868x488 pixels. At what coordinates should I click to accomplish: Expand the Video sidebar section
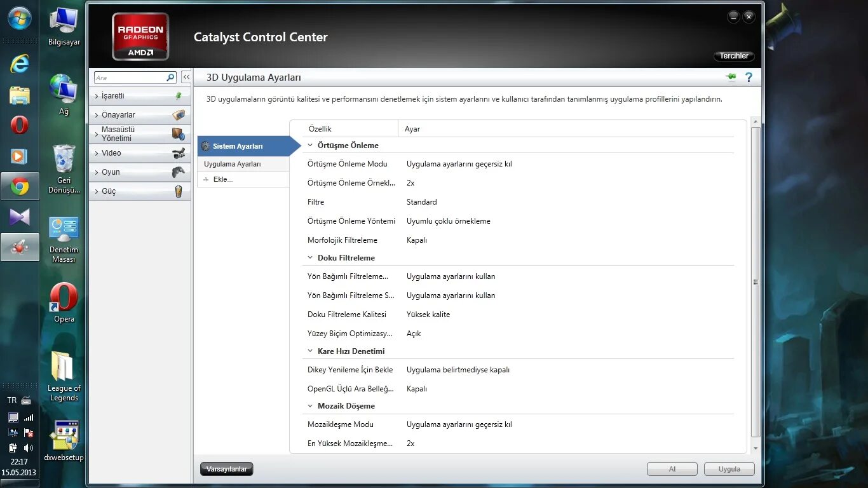140,153
